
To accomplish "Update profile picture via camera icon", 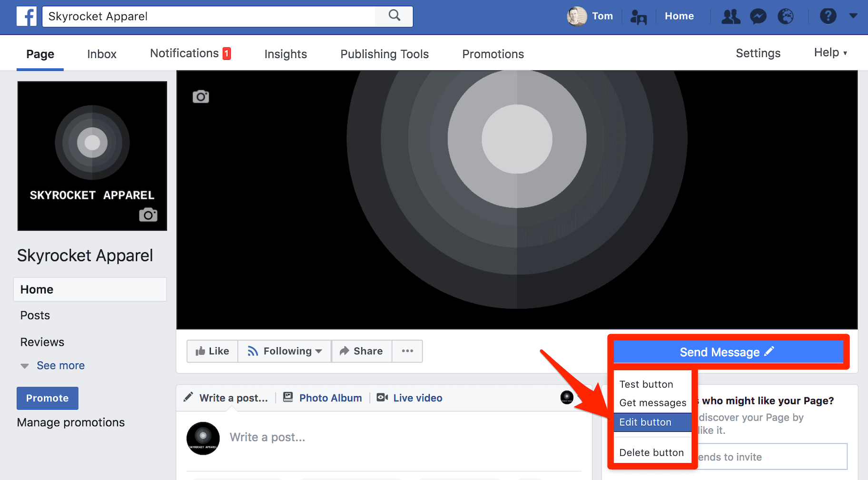I will point(148,215).
